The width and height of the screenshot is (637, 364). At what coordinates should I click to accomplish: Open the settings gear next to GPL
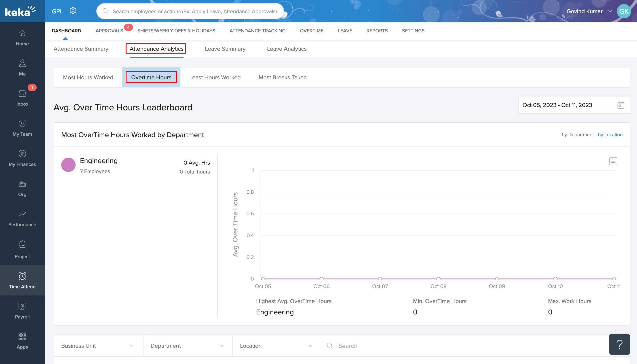73,11
